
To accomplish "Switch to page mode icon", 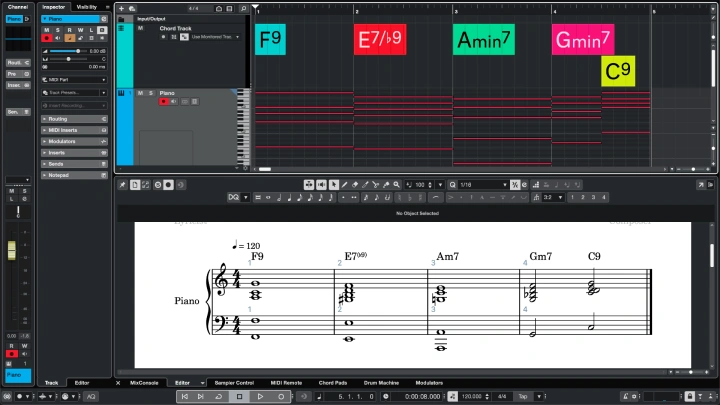I will pyautogui.click(x=135, y=185).
